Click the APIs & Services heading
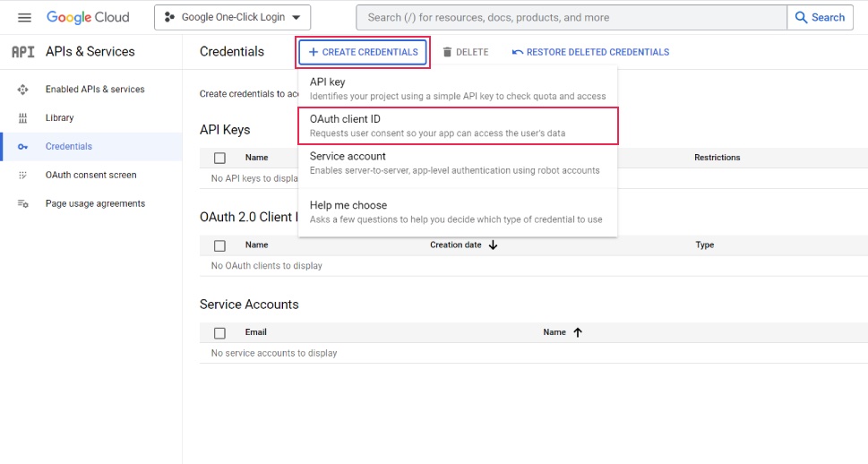This screenshot has width=868, height=464. 90,51
